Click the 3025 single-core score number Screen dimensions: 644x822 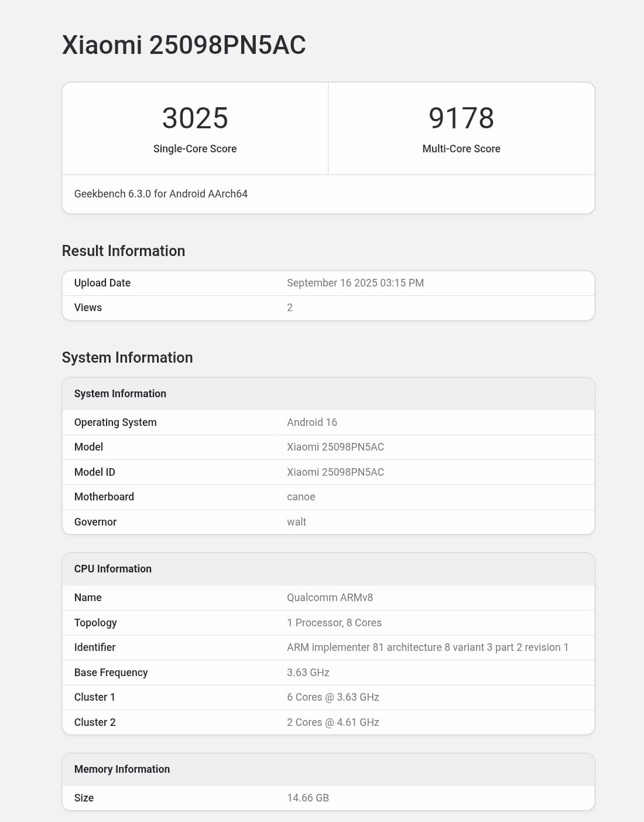pyautogui.click(x=195, y=118)
